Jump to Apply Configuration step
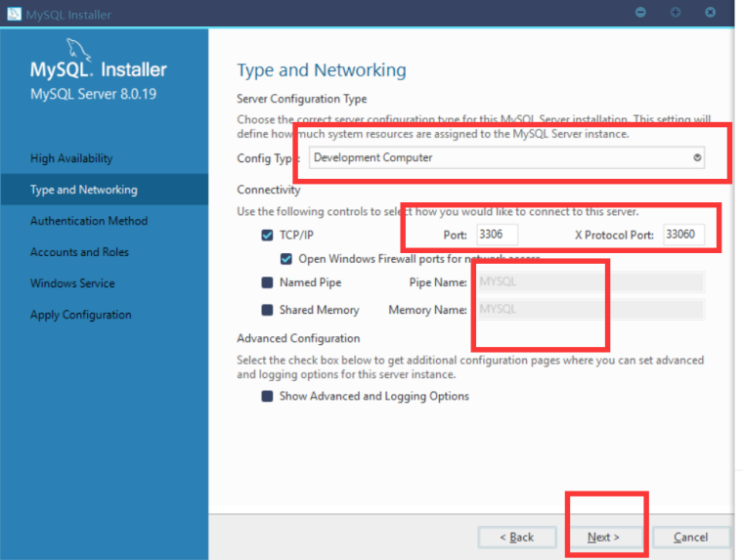 (x=80, y=315)
